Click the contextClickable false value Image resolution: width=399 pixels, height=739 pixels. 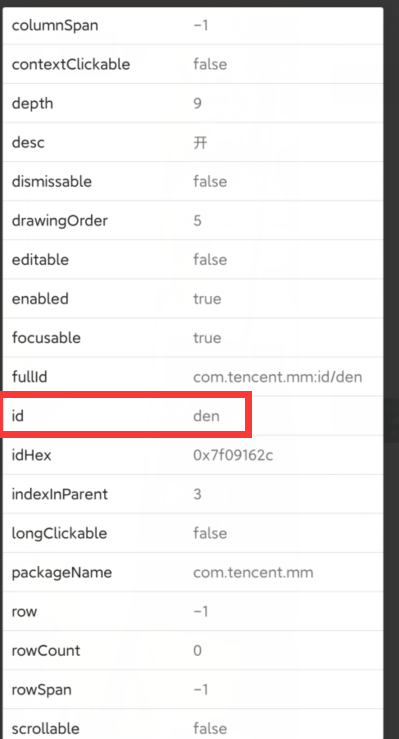pyautogui.click(x=210, y=64)
